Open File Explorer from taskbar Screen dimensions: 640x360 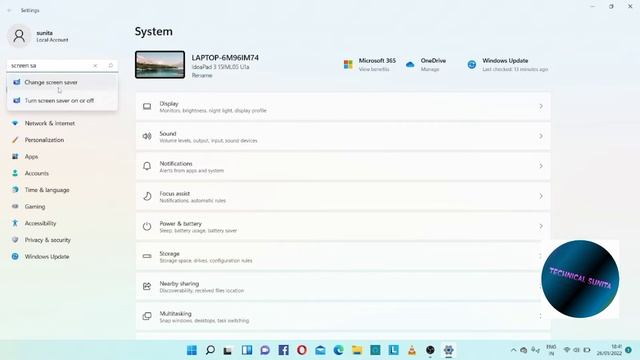coord(357,350)
